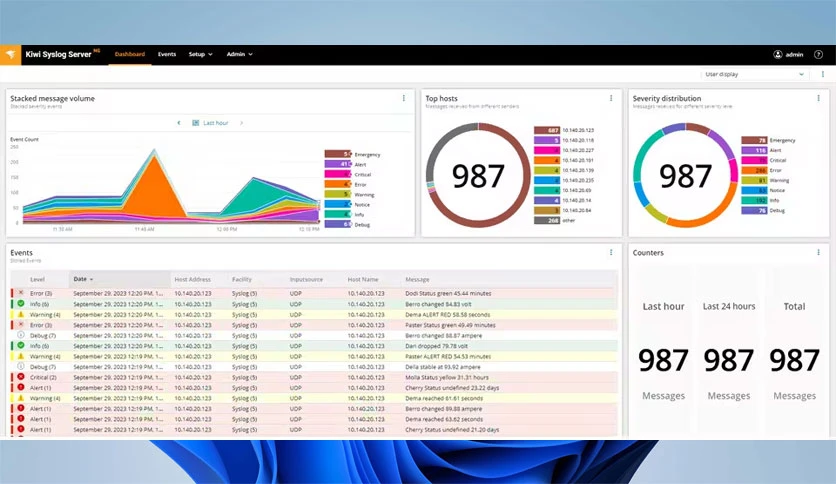Toggle Debug series in stacked chart legend

[x=347, y=224]
